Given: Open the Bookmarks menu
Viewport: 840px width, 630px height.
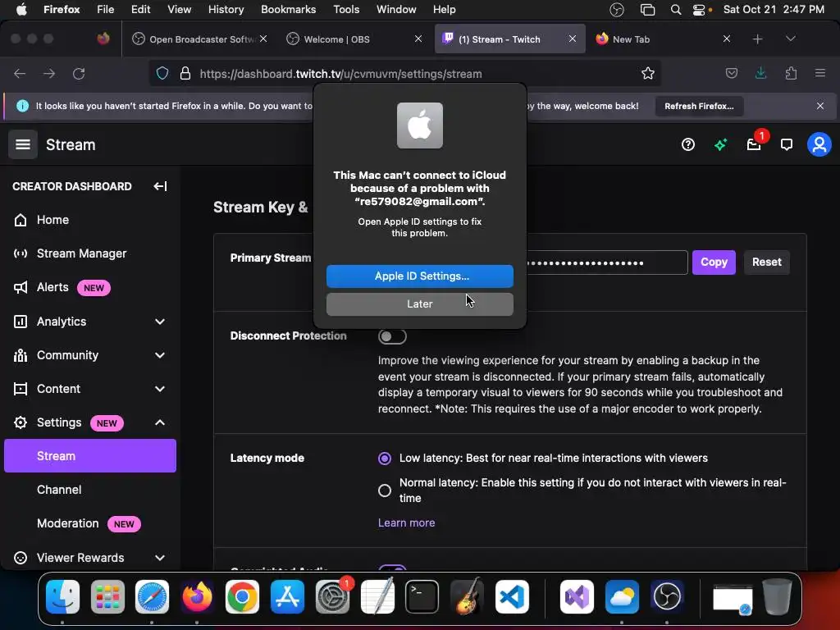Looking at the screenshot, I should click(288, 10).
